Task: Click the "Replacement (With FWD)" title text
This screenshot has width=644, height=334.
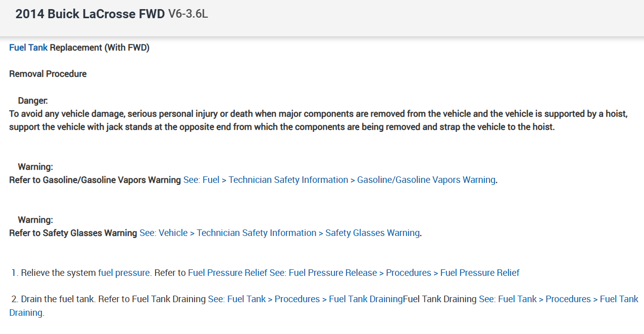Action: [100, 47]
